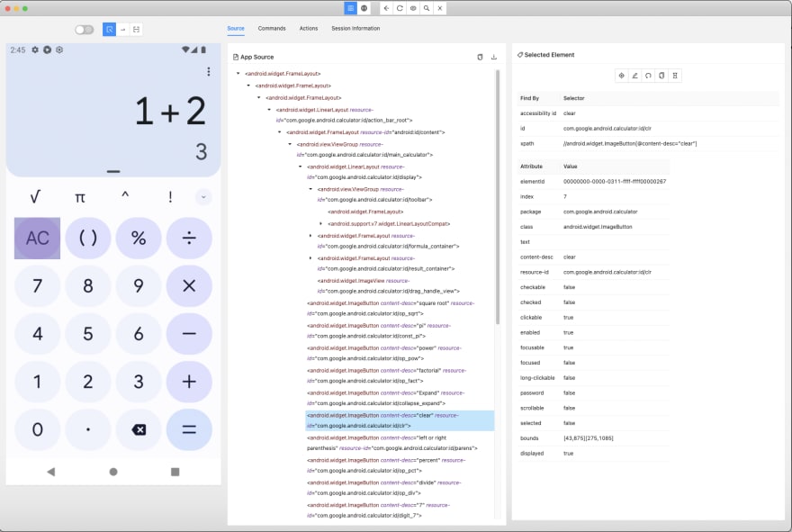Tap Android home circle in device screenshot
This screenshot has height=532, width=792.
tap(113, 472)
